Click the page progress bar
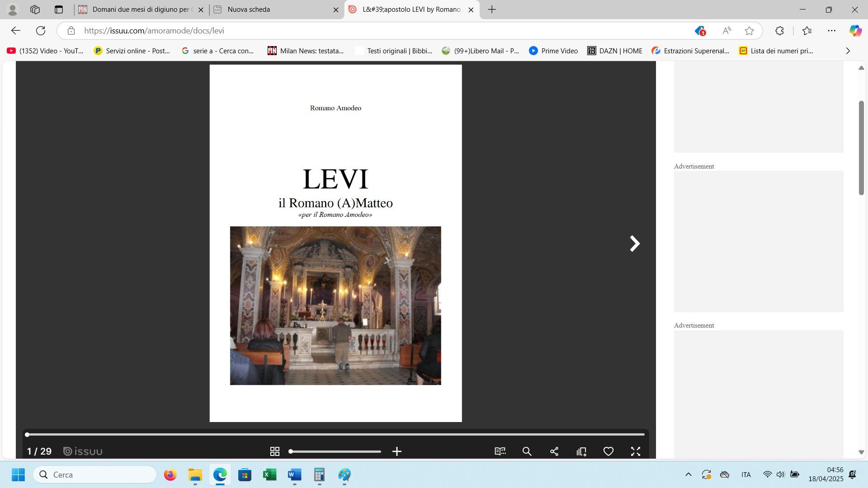 (x=335, y=434)
